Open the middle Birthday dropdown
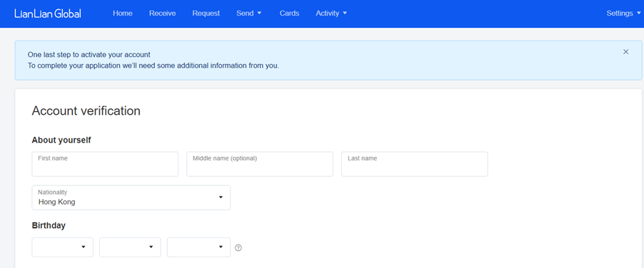This screenshot has width=644, height=268. (x=130, y=247)
